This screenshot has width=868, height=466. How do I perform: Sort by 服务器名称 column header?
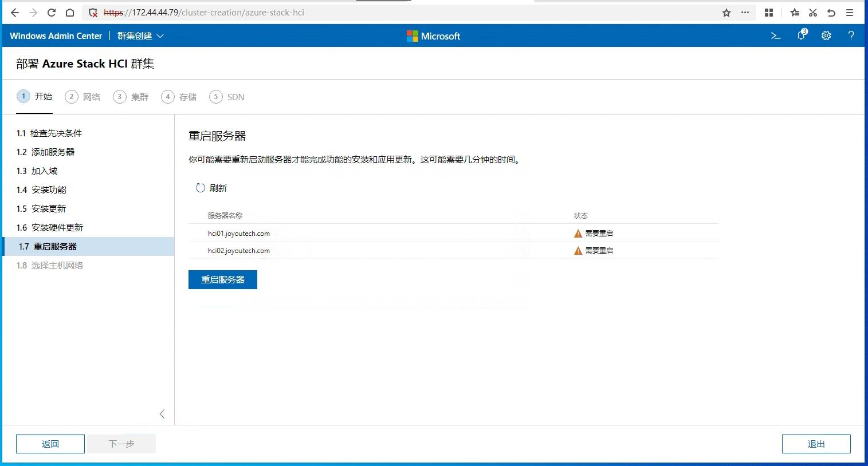coord(225,216)
